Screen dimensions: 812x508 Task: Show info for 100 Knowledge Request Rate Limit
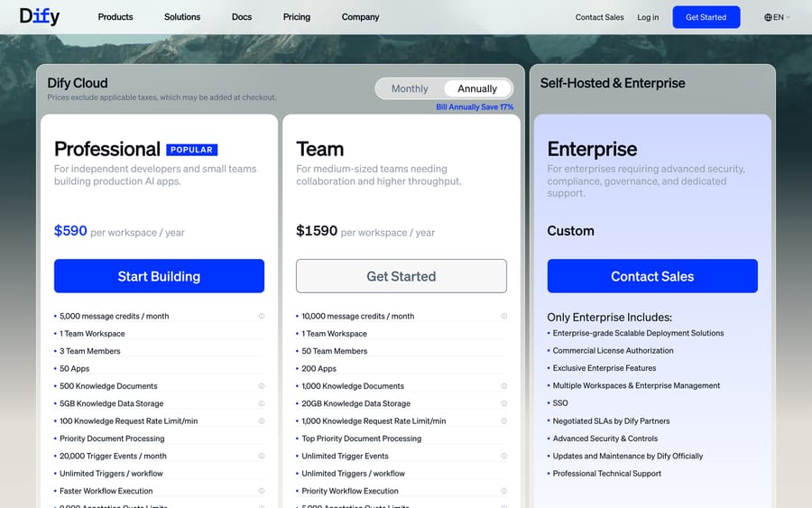[x=262, y=421]
